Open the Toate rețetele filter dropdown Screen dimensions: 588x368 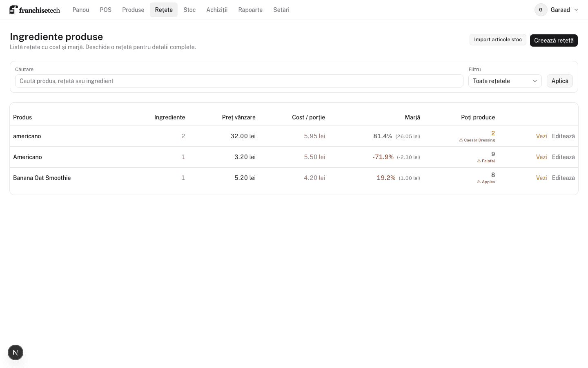pyautogui.click(x=505, y=81)
